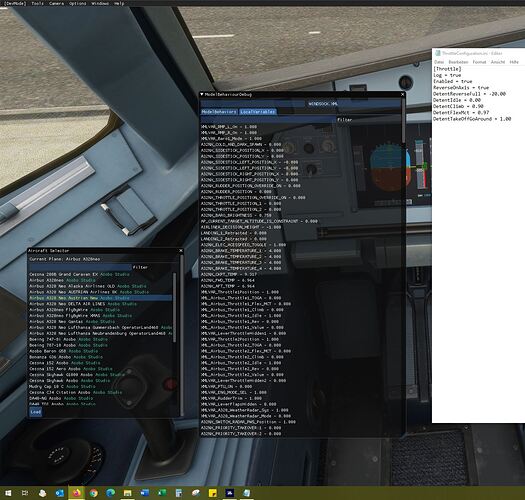Open the DevMode menu

14,3
